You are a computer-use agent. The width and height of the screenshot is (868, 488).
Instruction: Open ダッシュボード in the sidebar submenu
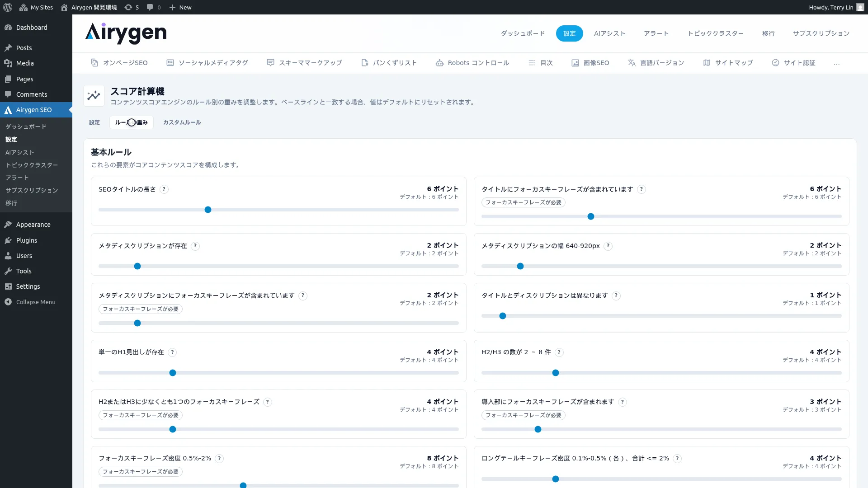[x=26, y=127]
